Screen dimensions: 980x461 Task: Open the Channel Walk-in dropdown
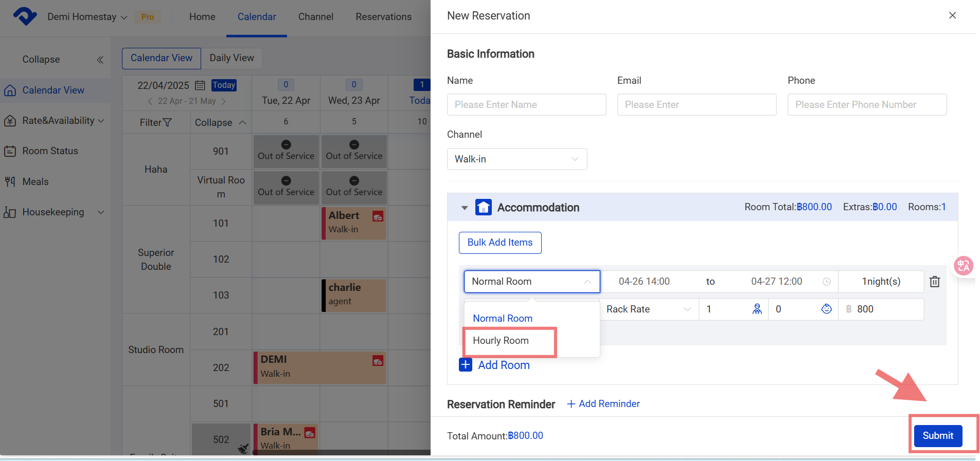tap(516, 159)
